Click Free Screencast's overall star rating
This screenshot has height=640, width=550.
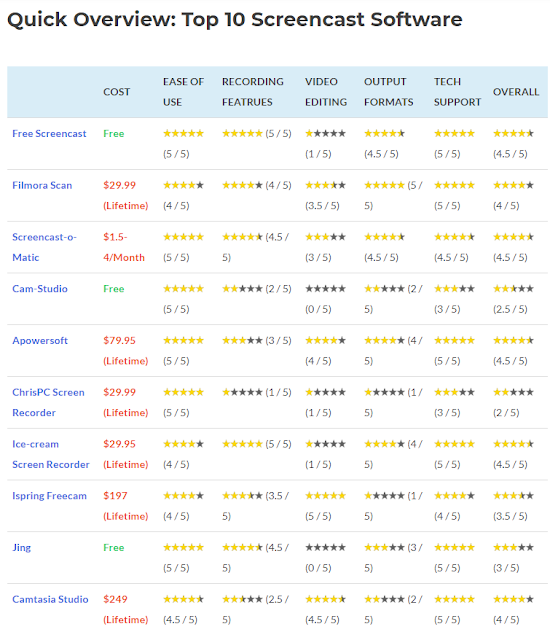[513, 133]
